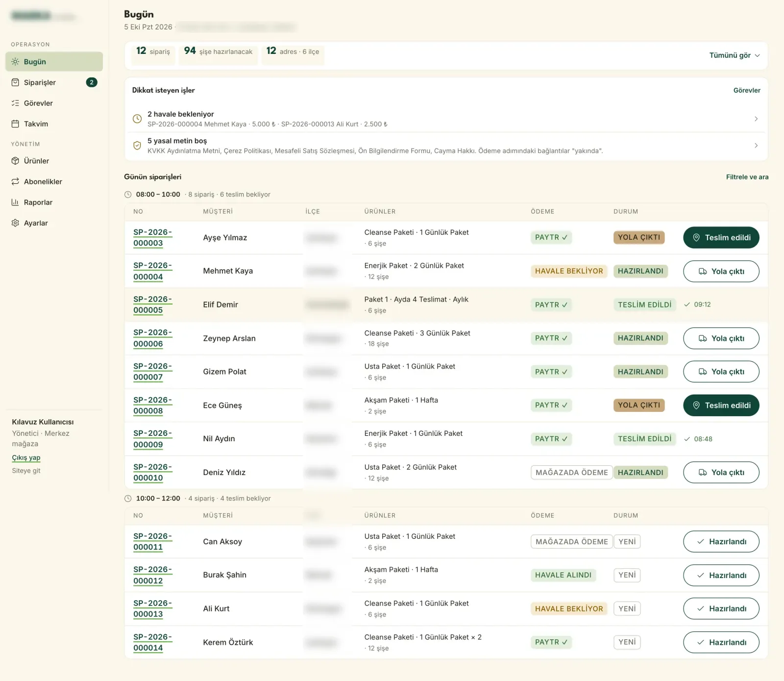
Task: Click the Siteye git link
Action: 26,471
